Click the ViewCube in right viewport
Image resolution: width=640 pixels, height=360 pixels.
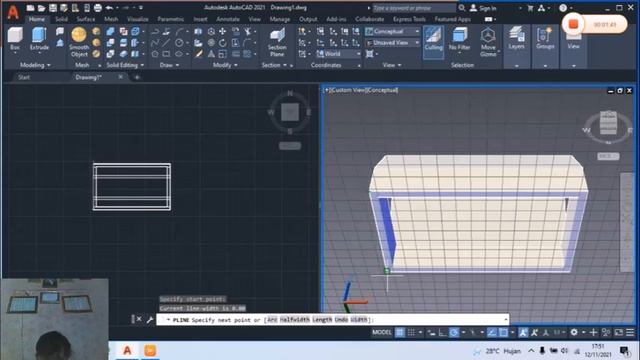[608, 123]
